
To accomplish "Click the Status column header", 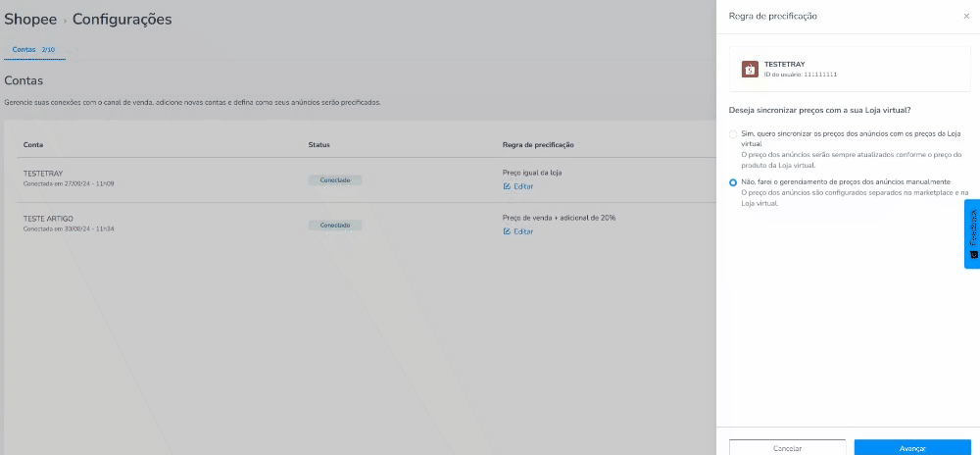I will (318, 145).
